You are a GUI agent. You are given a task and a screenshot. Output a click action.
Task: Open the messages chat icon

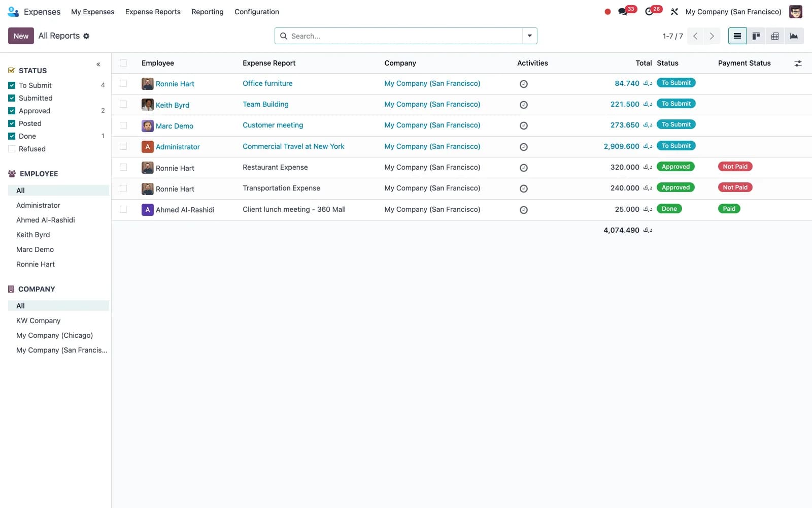pyautogui.click(x=623, y=12)
